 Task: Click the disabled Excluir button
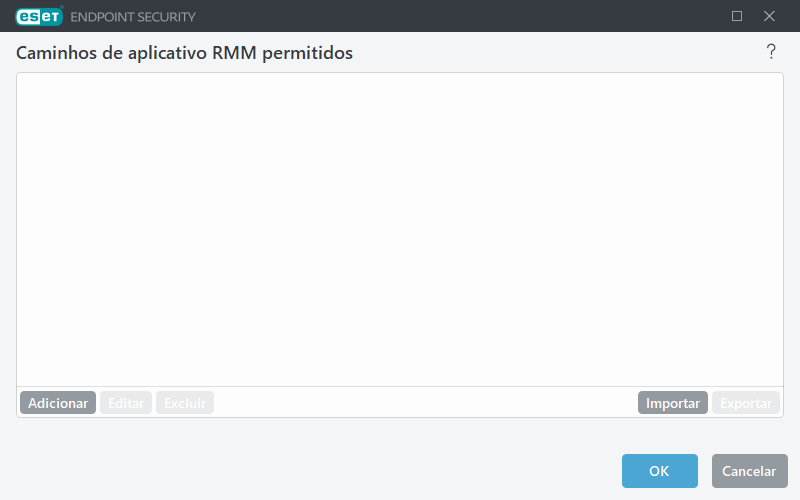(185, 403)
